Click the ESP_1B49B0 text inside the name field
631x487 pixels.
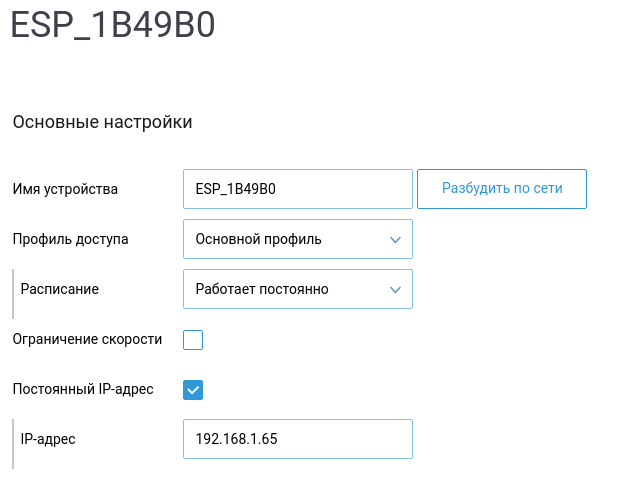click(x=235, y=189)
